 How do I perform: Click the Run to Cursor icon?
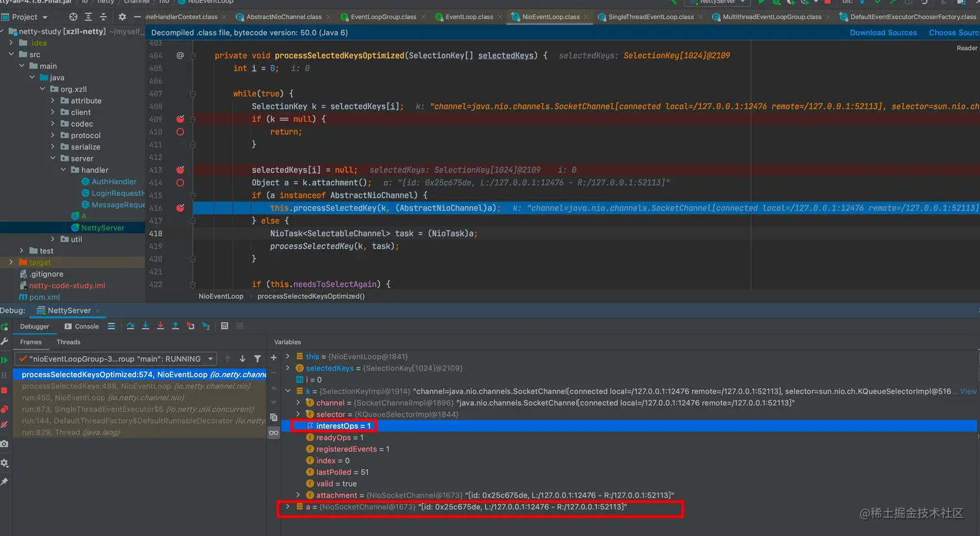[x=206, y=326]
